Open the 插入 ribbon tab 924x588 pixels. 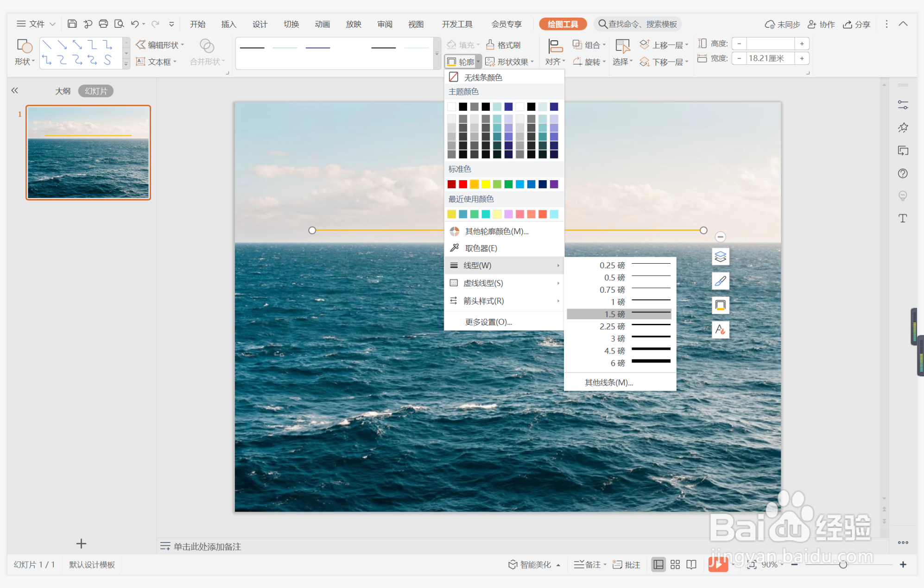point(228,24)
